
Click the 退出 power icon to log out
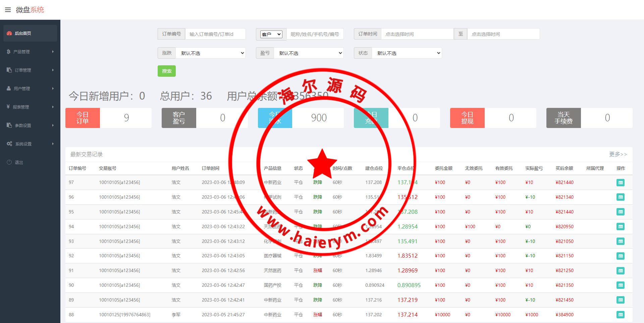pos(9,162)
